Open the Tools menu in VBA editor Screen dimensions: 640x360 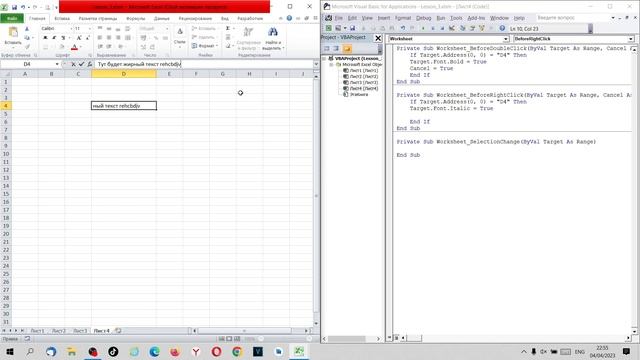(456, 18)
